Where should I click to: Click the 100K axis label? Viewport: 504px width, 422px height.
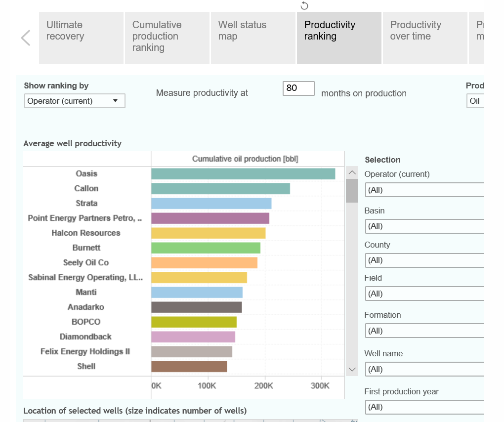[207, 386]
